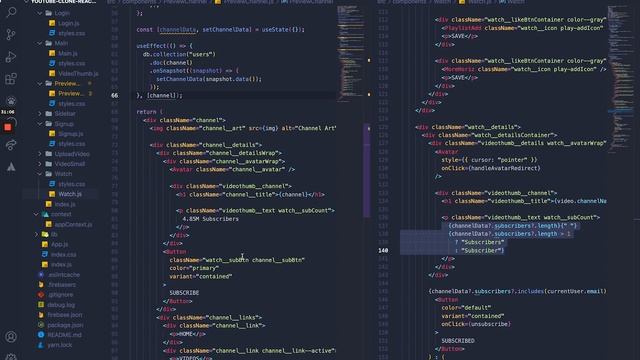Open appContext.js in the explorer
640x360 pixels.
coord(73,224)
